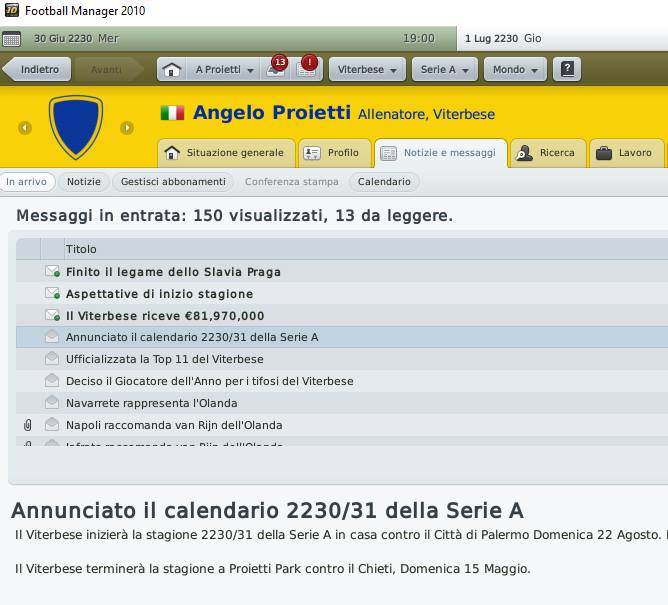Click the Angelo Proietti name heading
The image size is (668, 605).
click(x=272, y=112)
